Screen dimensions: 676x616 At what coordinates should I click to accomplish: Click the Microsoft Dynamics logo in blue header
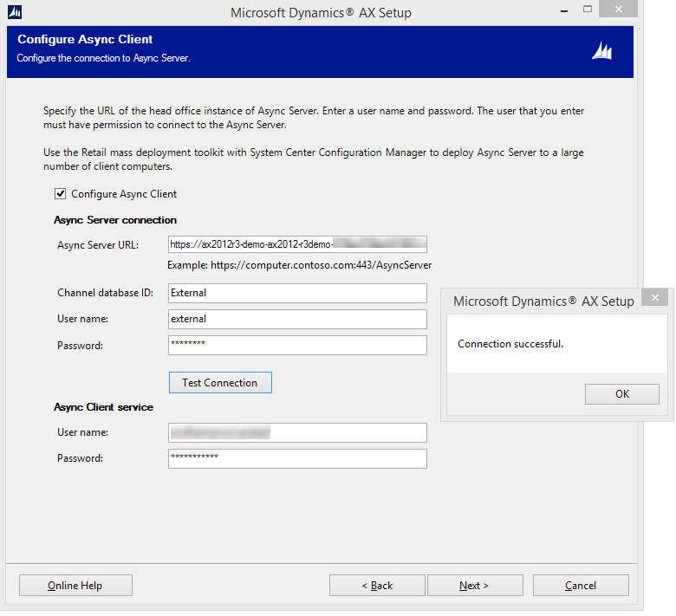click(601, 51)
